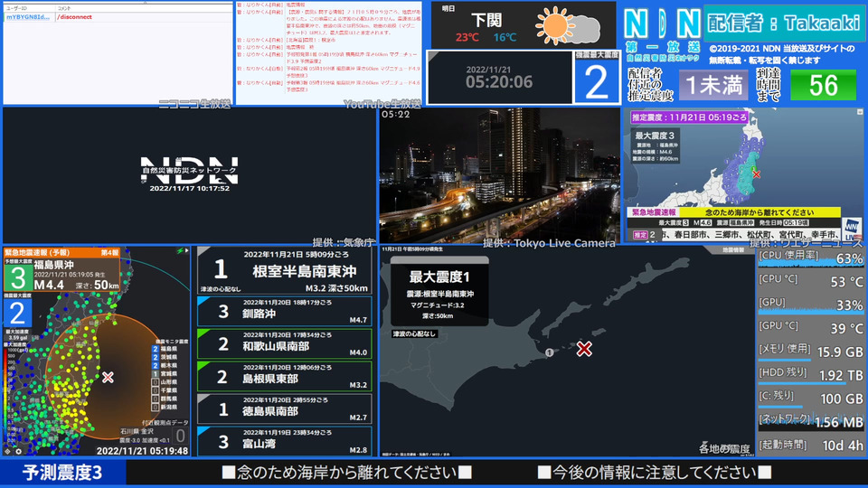Click the メモリ 使用 15.9 GB stat

pos(810,352)
